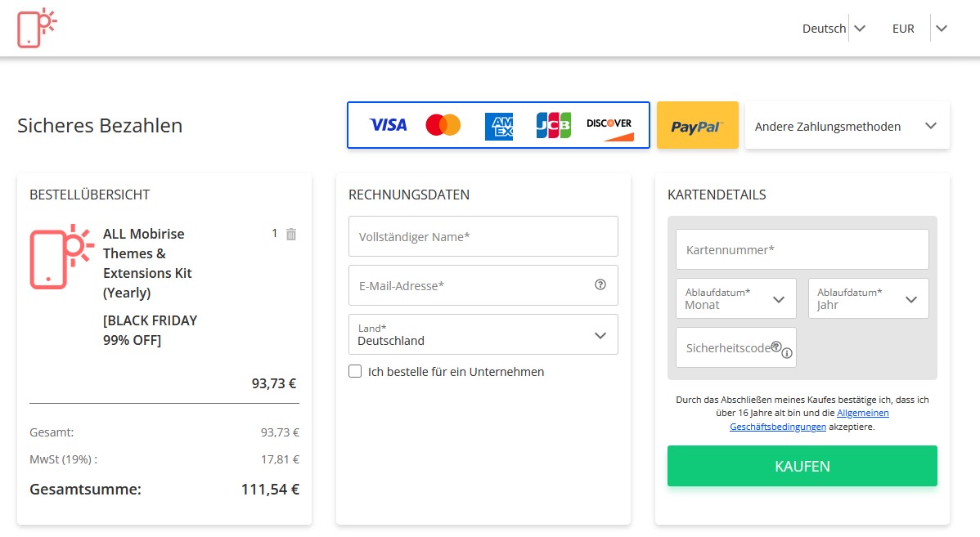The height and width of the screenshot is (537, 980).
Task: Focus the E-Mail-Adresse field
Action: coord(483,285)
